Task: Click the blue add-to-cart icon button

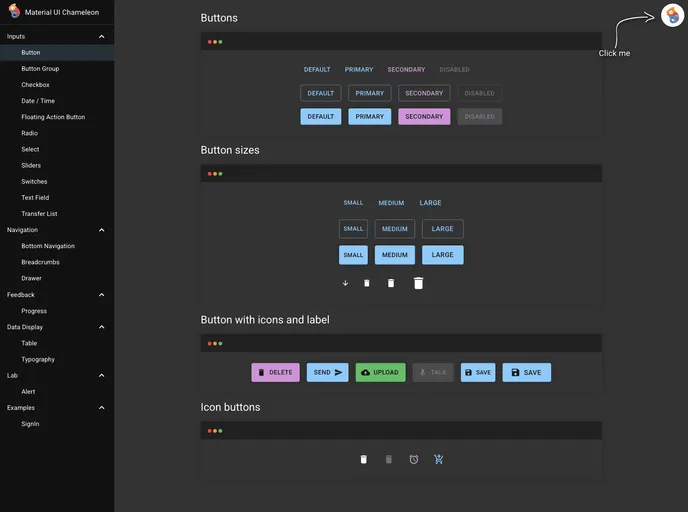Action: point(439,459)
